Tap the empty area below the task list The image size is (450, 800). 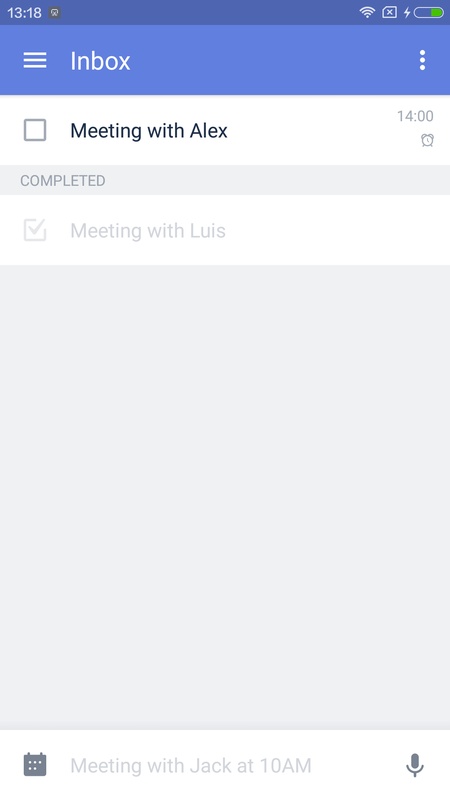pyautogui.click(x=225, y=497)
